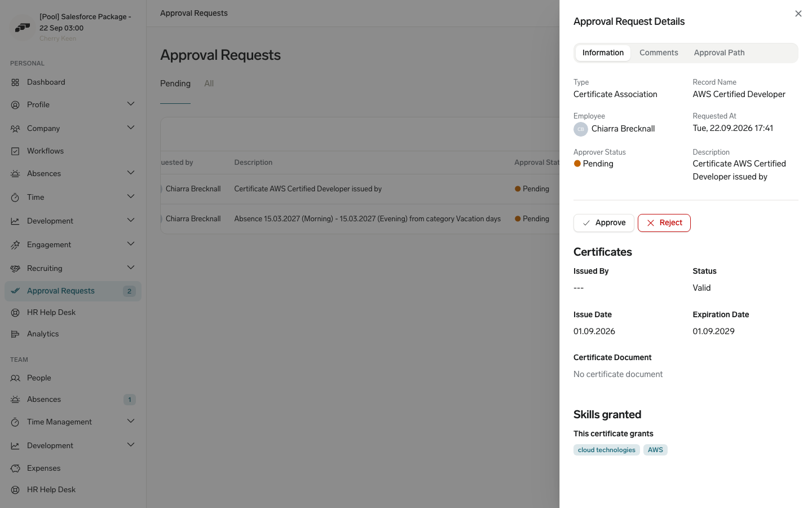Click the personal Development chart icon

[x=15, y=221]
